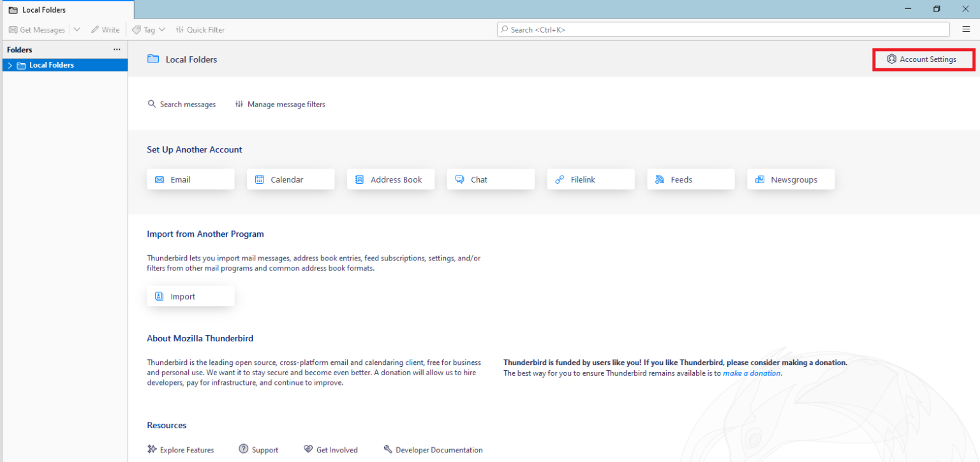Set up a new Calendar

(290, 179)
